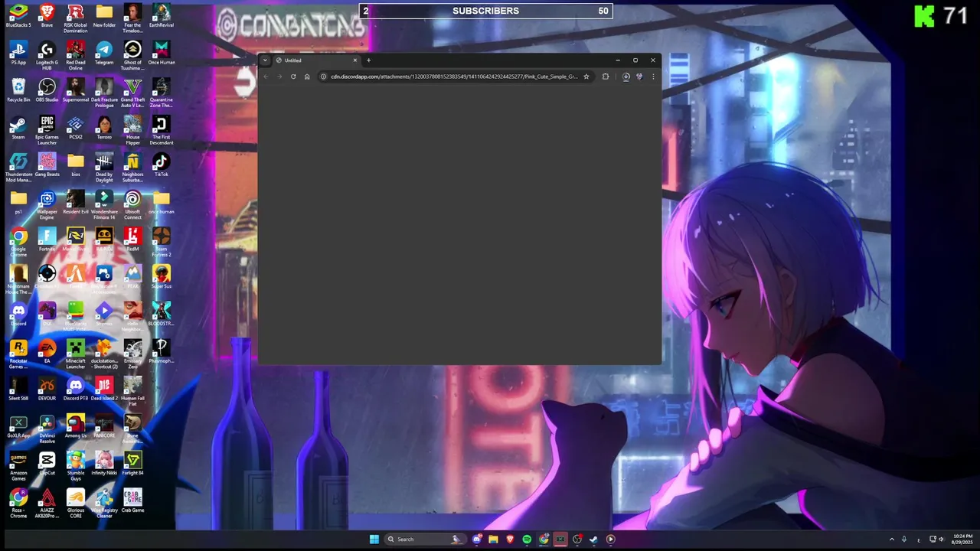Select the Steam desktop icon

(18, 128)
